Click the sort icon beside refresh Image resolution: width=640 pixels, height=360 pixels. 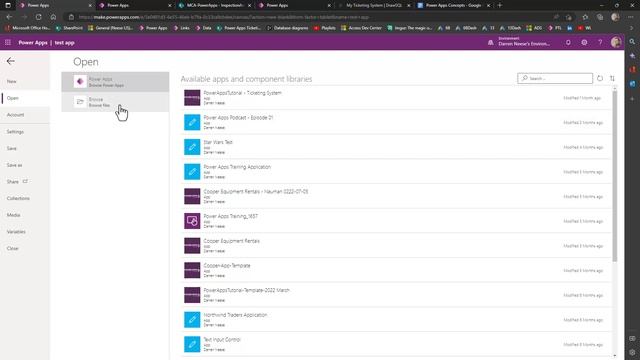point(612,78)
